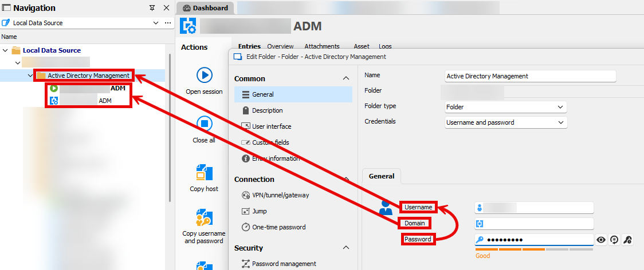Screen dimensions: 644x270
Task: Select General in Common section
Action: (x=293, y=94)
